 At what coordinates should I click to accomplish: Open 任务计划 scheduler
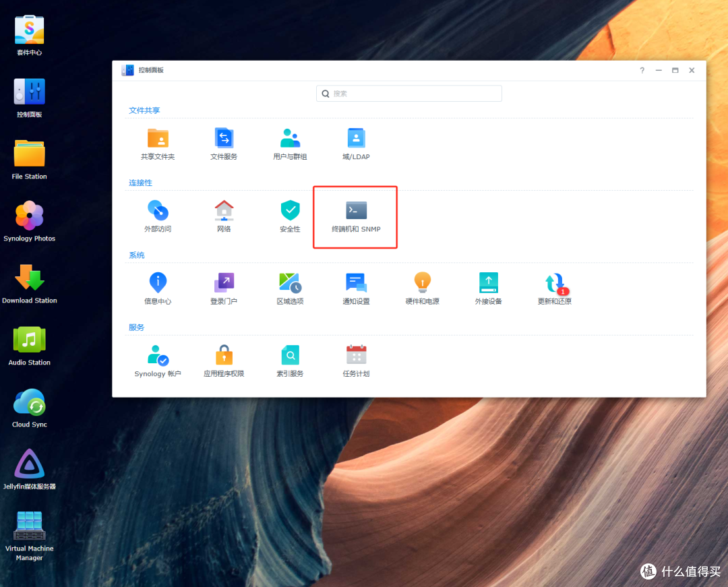pos(356,361)
